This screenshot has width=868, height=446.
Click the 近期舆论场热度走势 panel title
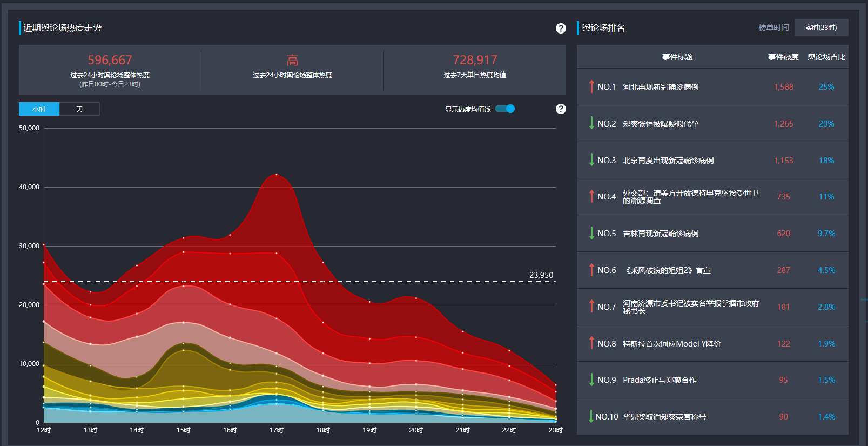coord(62,28)
